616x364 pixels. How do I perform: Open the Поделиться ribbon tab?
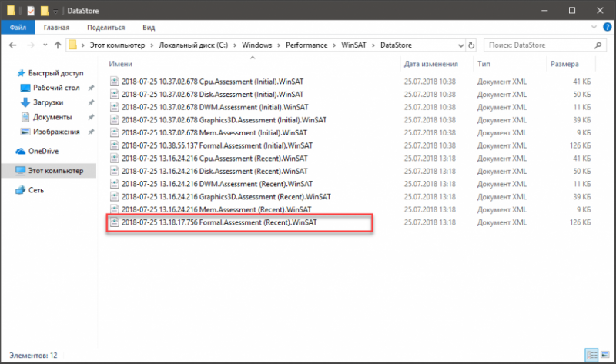pyautogui.click(x=106, y=28)
